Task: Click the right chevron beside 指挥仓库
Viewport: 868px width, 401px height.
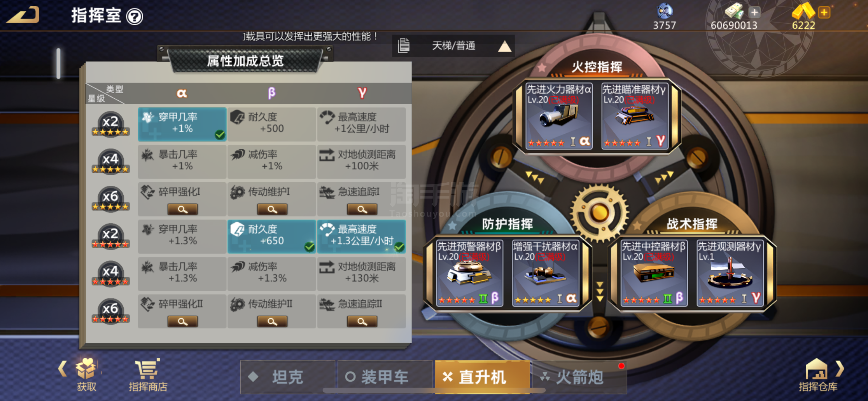Action: (x=840, y=369)
